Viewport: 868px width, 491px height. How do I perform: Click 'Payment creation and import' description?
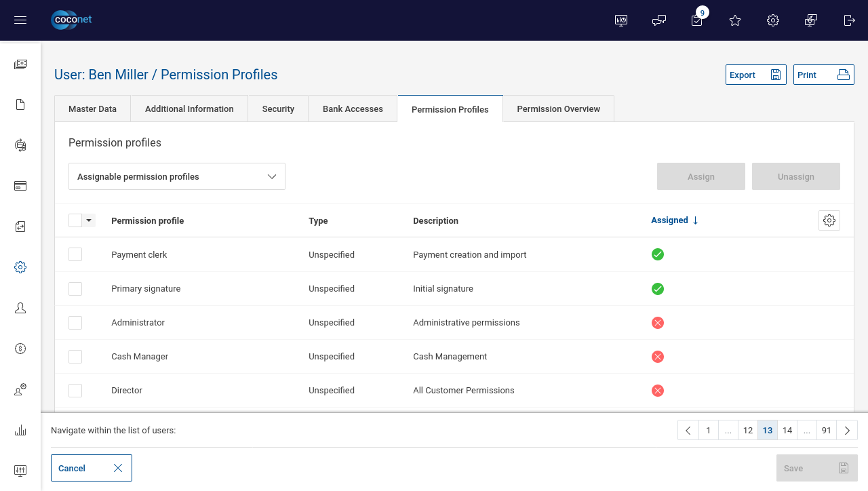[470, 254]
